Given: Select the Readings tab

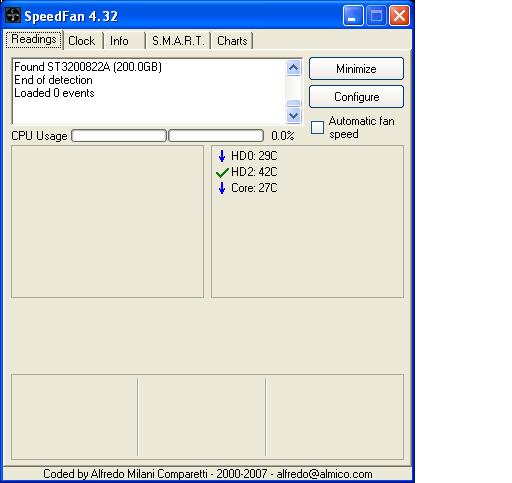Looking at the screenshot, I should click(34, 39).
